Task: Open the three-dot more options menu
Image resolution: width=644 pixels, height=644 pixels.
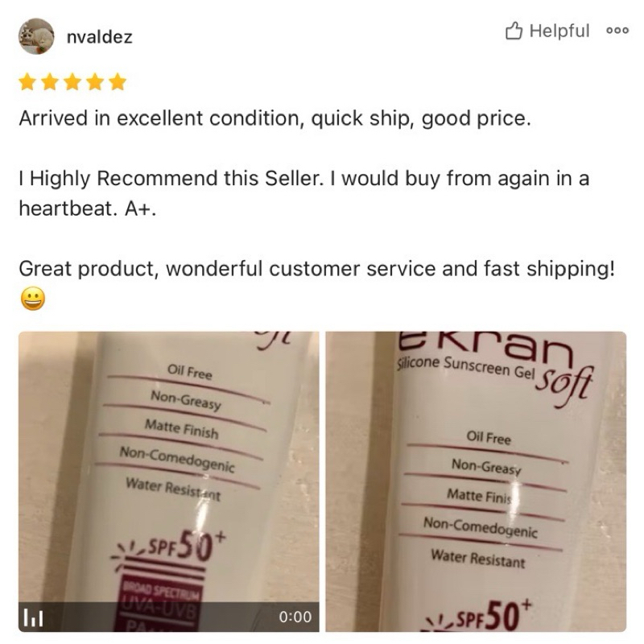Action: (x=617, y=31)
